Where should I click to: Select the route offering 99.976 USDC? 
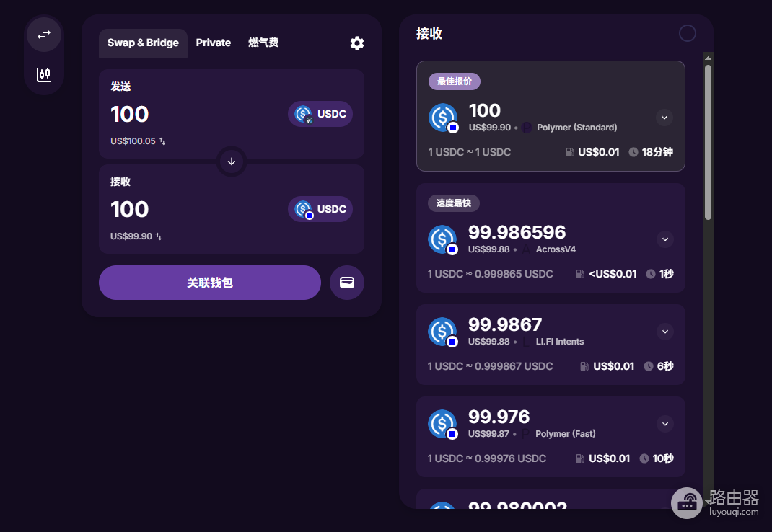pos(551,437)
